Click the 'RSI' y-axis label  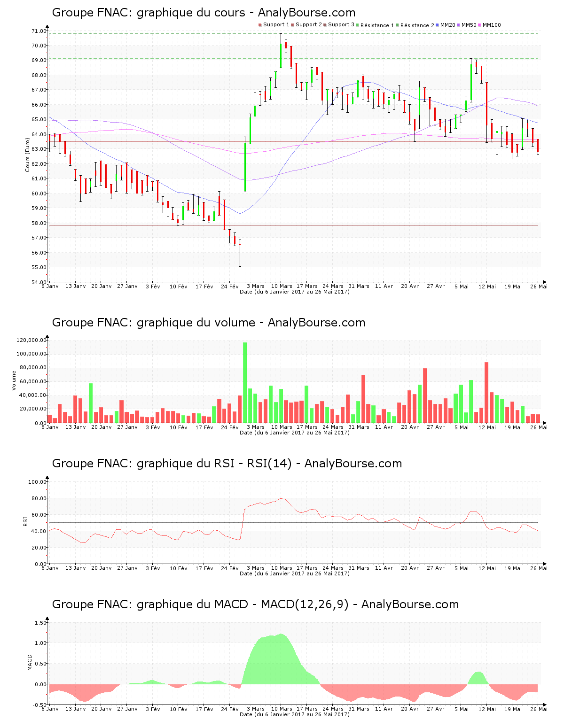tap(25, 521)
